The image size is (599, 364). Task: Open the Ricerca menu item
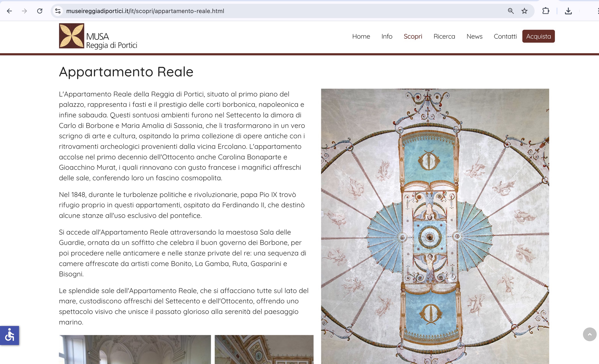pos(444,36)
